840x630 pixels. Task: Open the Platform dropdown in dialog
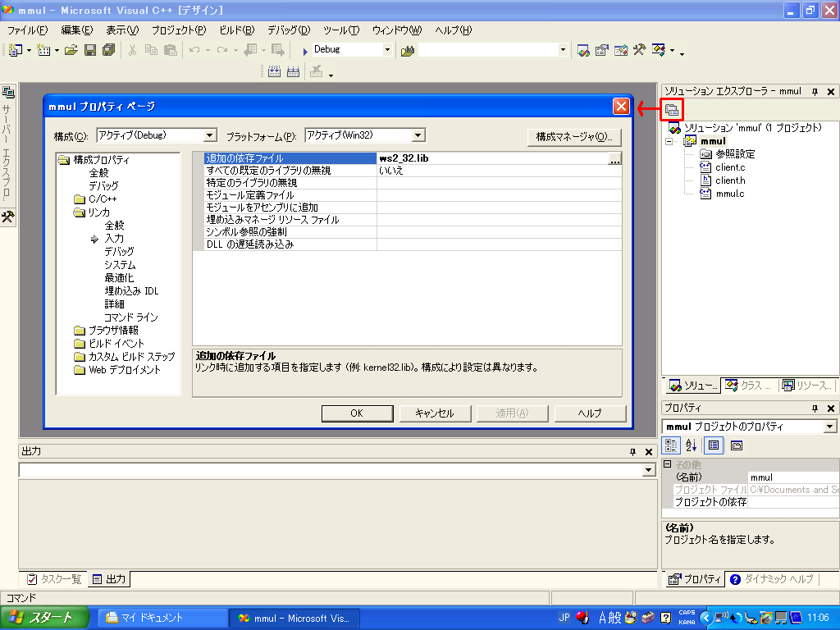[x=418, y=135]
